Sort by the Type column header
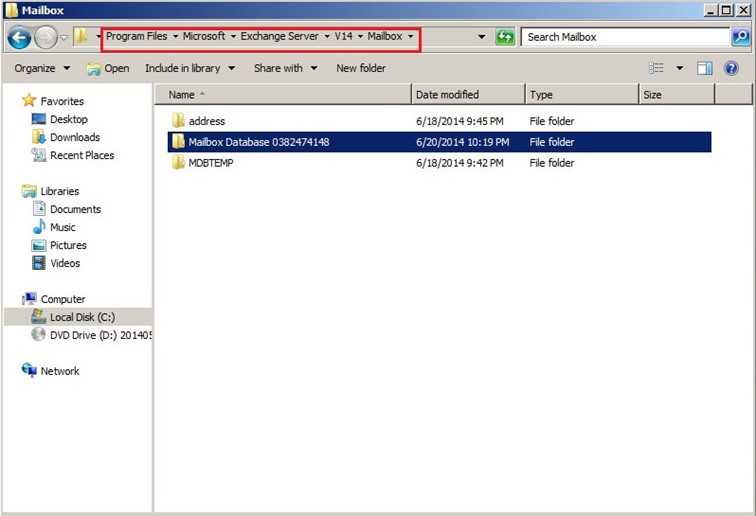 point(582,95)
